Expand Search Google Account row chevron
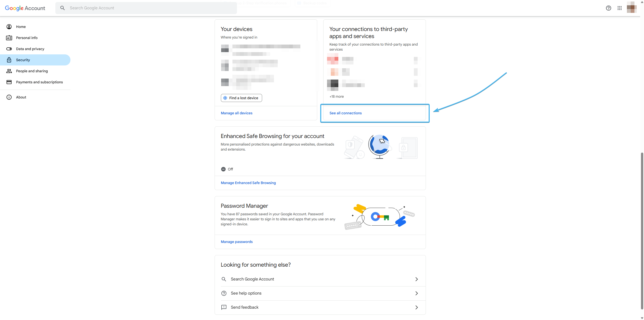This screenshot has height=320, width=644. [x=417, y=279]
